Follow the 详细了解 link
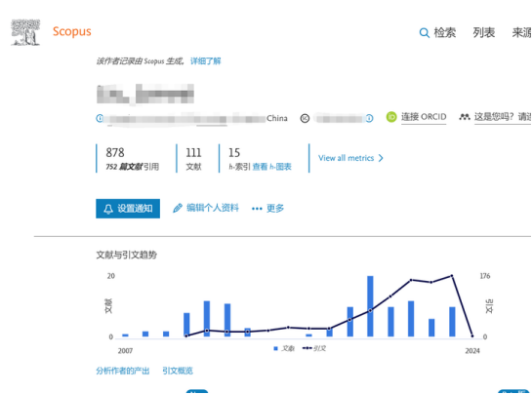Viewport: 532px width, 394px height. 206,61
